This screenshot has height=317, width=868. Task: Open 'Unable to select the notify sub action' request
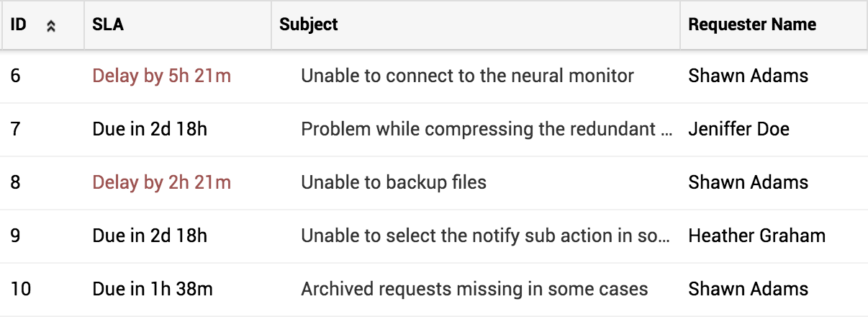tap(486, 236)
